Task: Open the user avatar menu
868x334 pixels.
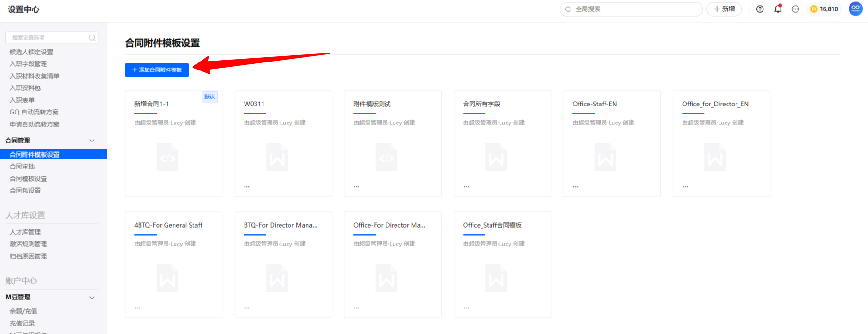Action: [x=855, y=9]
